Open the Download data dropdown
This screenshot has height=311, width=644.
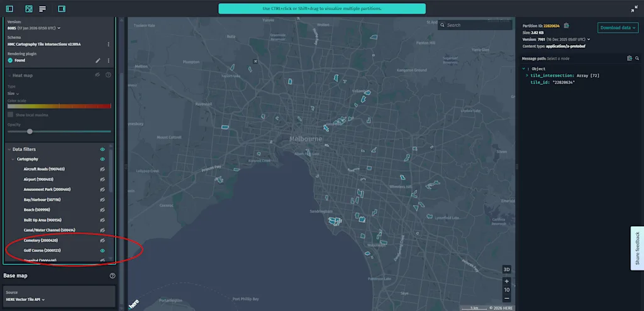click(618, 28)
